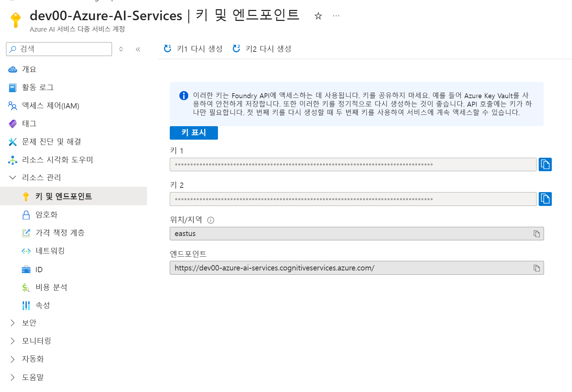
Task: Expand the 자동화 section
Action: (12, 359)
